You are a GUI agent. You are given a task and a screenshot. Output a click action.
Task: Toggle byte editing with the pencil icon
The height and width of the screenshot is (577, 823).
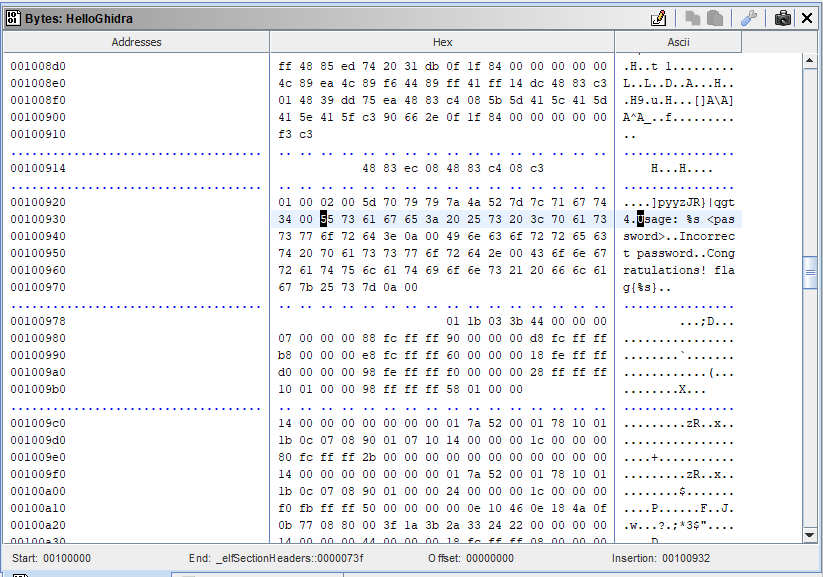tap(658, 18)
